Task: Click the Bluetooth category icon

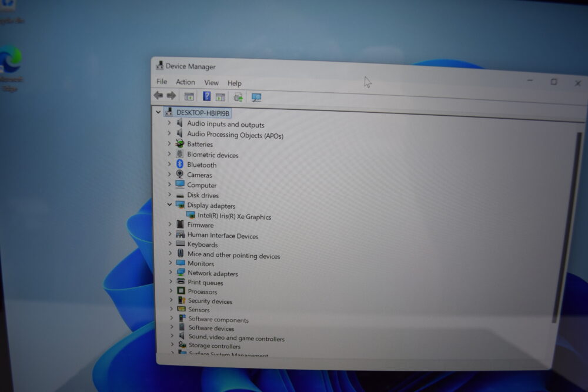Action: pyautogui.click(x=179, y=164)
